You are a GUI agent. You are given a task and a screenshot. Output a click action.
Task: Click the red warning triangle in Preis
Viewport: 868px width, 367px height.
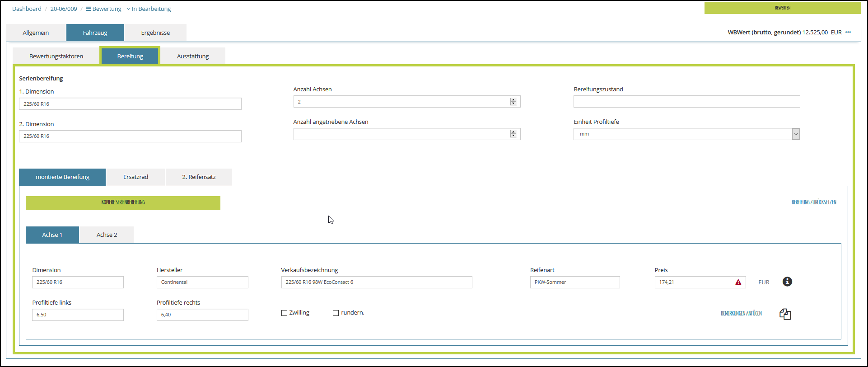[x=738, y=282]
